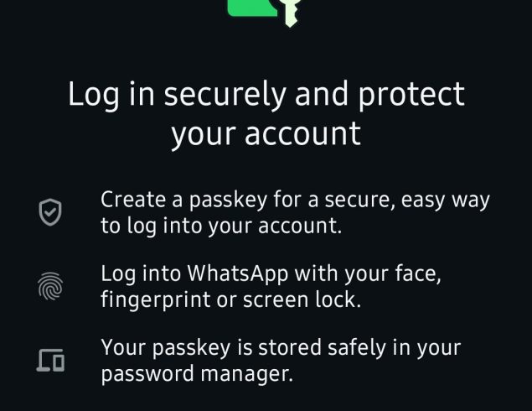The height and width of the screenshot is (411, 532).
Task: Tap the line 'fingerprint or screen lock.'
Action: (x=231, y=300)
